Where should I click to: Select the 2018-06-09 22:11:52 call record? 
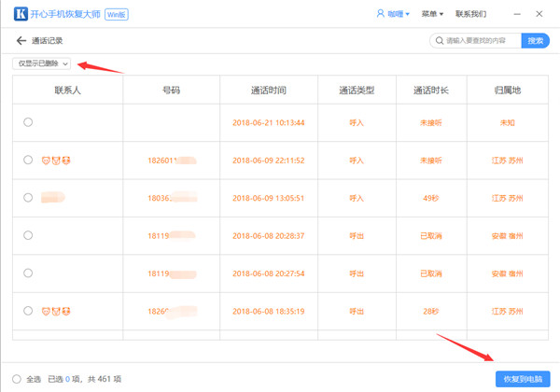click(x=28, y=160)
